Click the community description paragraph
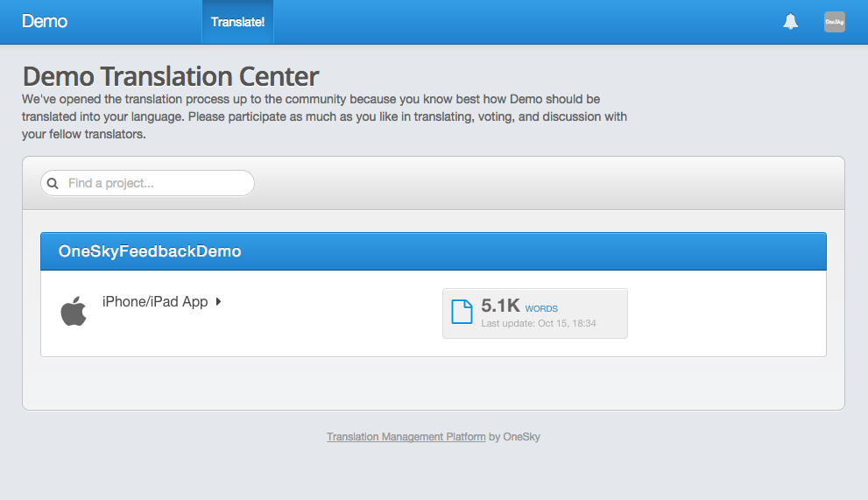Viewport: 868px width, 500px height. (324, 116)
